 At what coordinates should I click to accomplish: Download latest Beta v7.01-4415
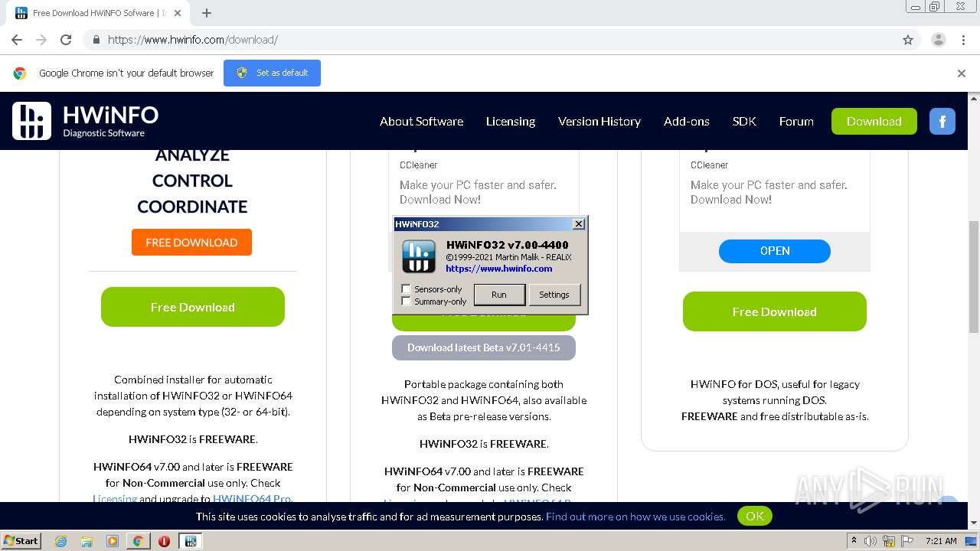tap(484, 347)
